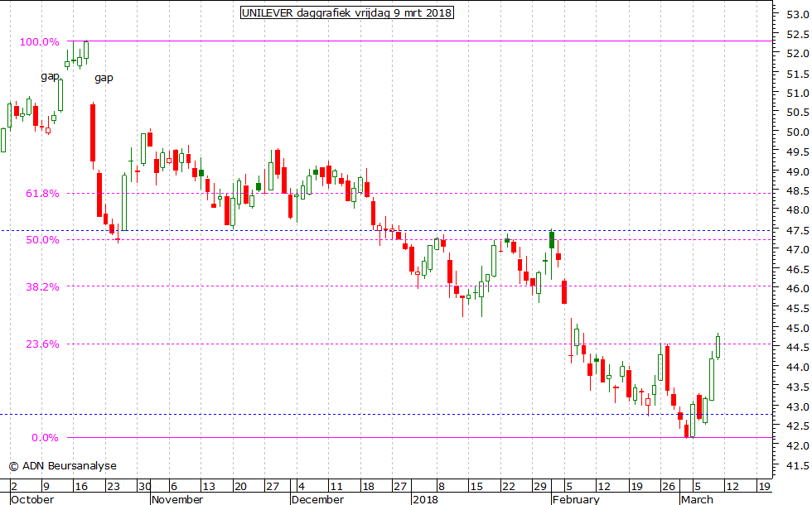Select the 100.0% Fibonacci level label

[40, 42]
